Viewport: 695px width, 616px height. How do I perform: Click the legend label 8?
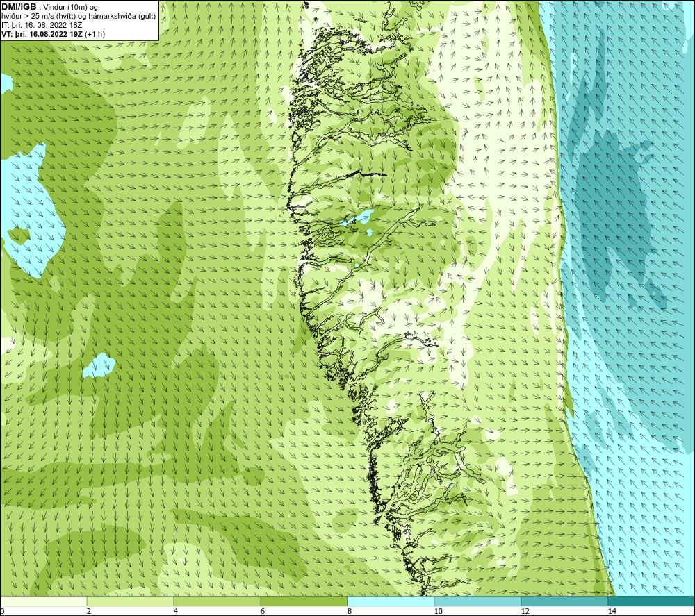(350, 611)
